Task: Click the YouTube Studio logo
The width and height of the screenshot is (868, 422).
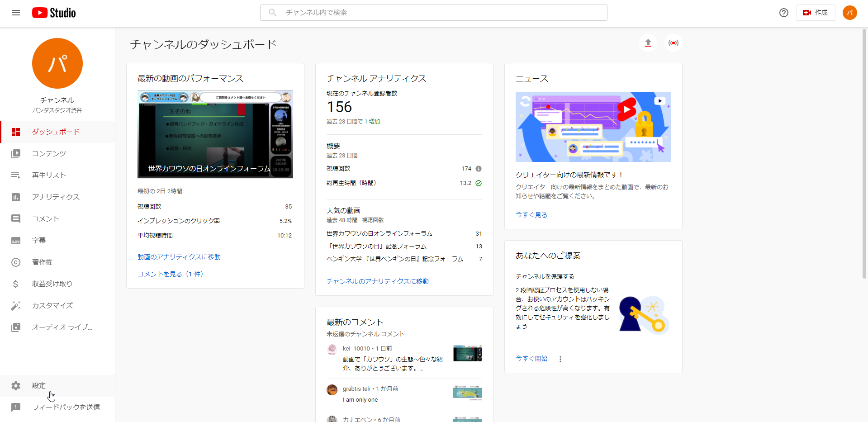Action: pos(54,13)
